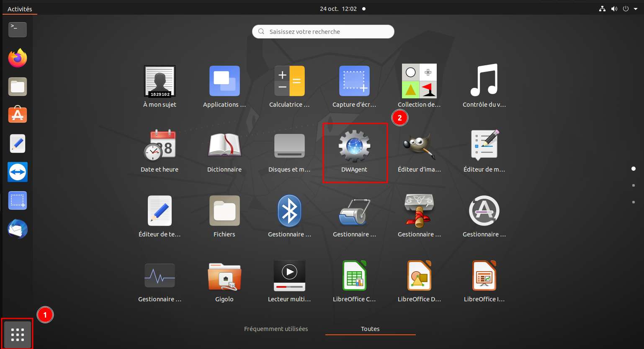Open the Fichiers app in the grid
This screenshot has height=349, width=644.
click(224, 216)
